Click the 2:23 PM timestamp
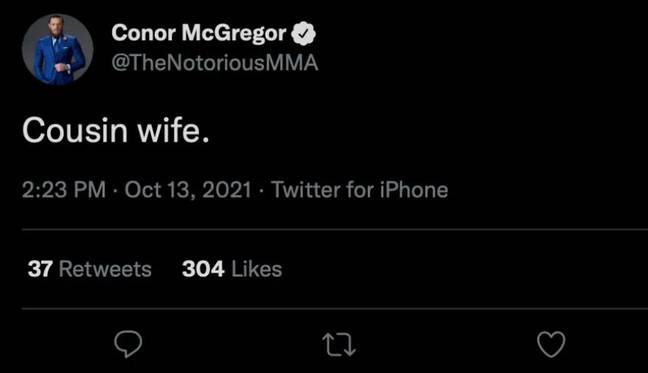The width and height of the screenshot is (648, 373). (x=64, y=190)
